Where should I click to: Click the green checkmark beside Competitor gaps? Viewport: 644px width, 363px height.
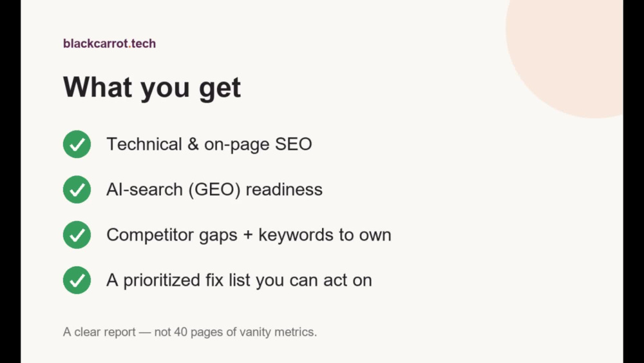[77, 235]
